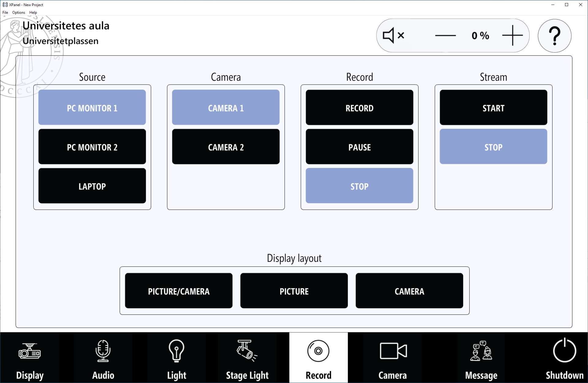The width and height of the screenshot is (588, 383).
Task: Set layout to PICTURE/CAMERA
Action: pyautogui.click(x=179, y=291)
